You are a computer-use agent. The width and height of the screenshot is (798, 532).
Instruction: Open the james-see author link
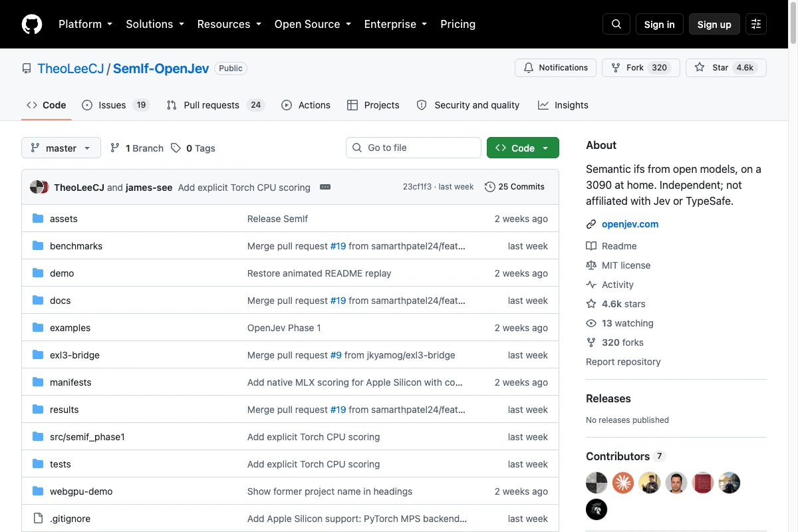point(149,188)
